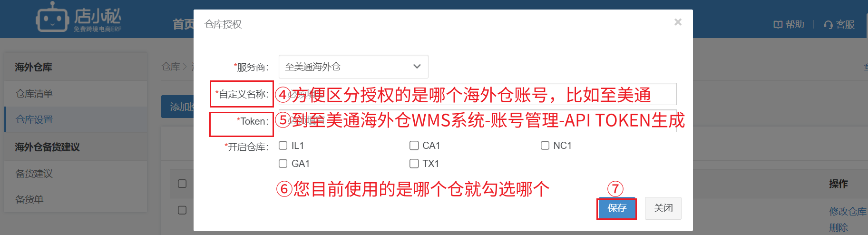Open the 客服 headset icon
Screen dimensions: 868x235
coord(828,25)
